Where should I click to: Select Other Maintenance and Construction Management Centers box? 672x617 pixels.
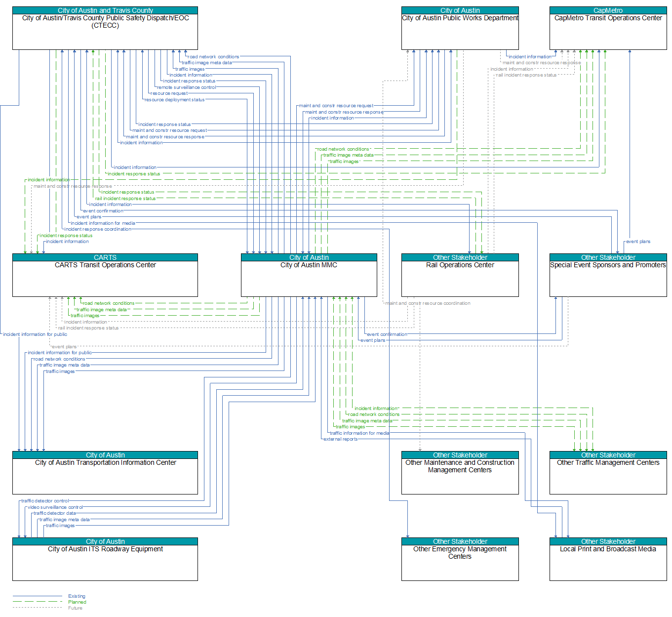tap(460, 472)
